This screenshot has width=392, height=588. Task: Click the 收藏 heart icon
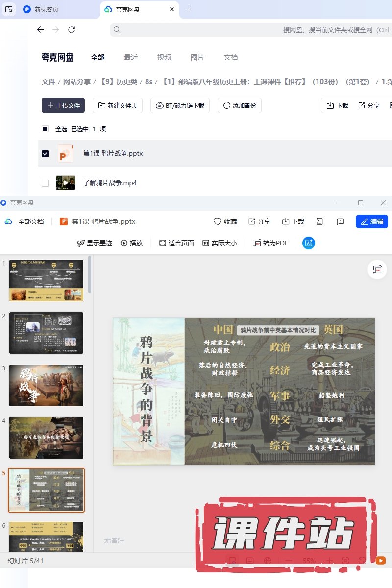(218, 221)
